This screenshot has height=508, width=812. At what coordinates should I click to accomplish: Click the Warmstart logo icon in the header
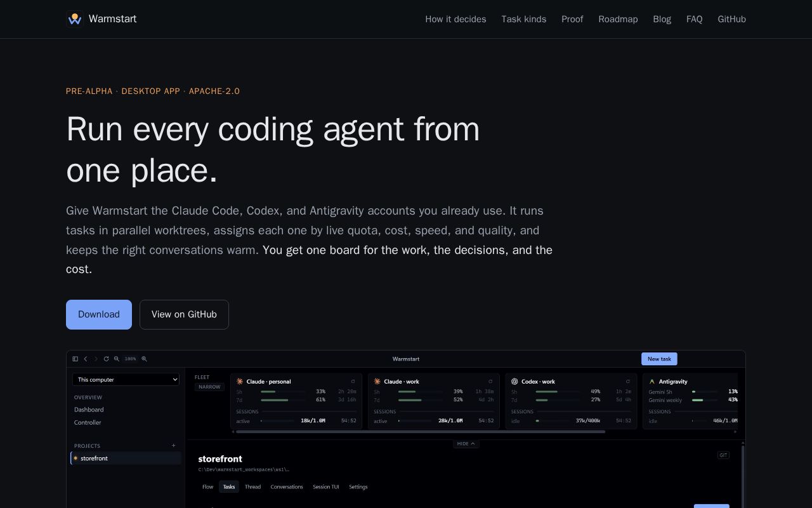(x=75, y=19)
